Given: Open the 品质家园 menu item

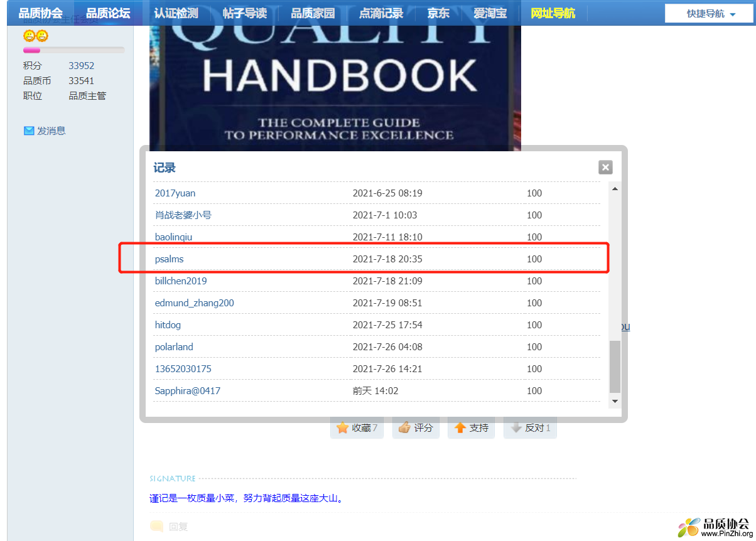Looking at the screenshot, I should pos(313,13).
